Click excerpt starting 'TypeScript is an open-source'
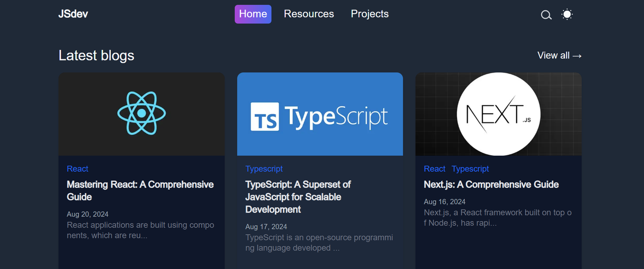Viewport: 644px width, 269px height. (319, 243)
